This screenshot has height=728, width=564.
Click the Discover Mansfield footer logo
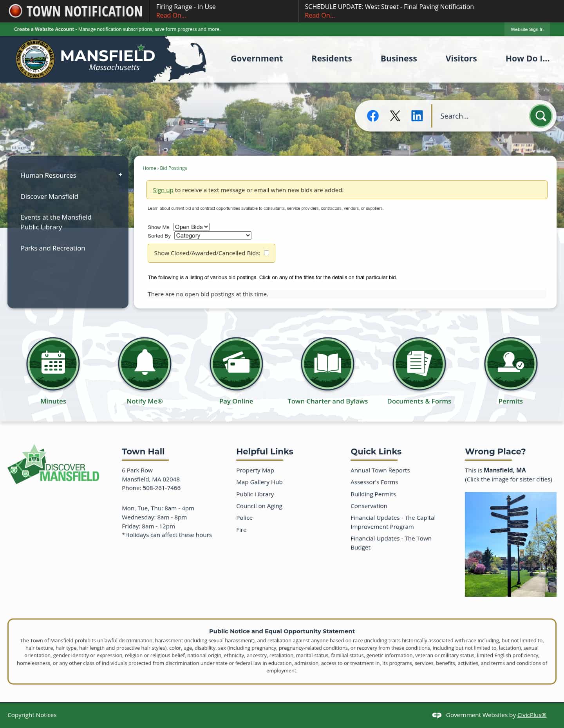click(x=53, y=464)
